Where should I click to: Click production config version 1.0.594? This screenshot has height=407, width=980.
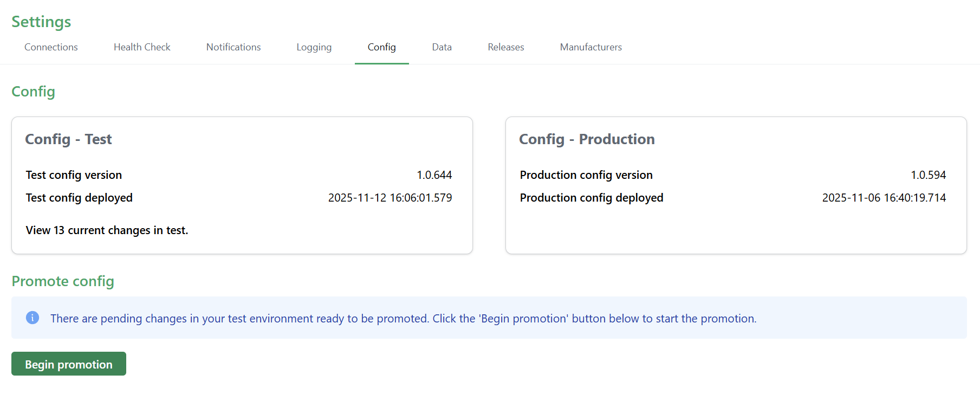pos(929,175)
